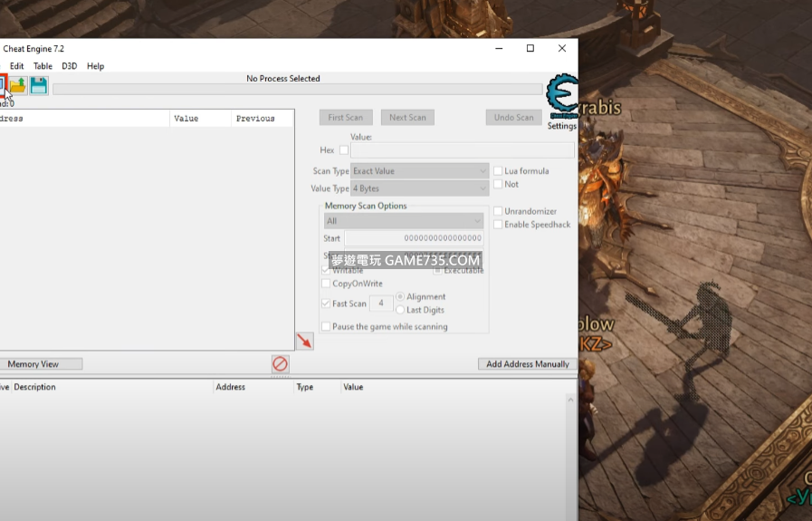Expand the Value Type dropdown
The image size is (812, 521).
420,188
